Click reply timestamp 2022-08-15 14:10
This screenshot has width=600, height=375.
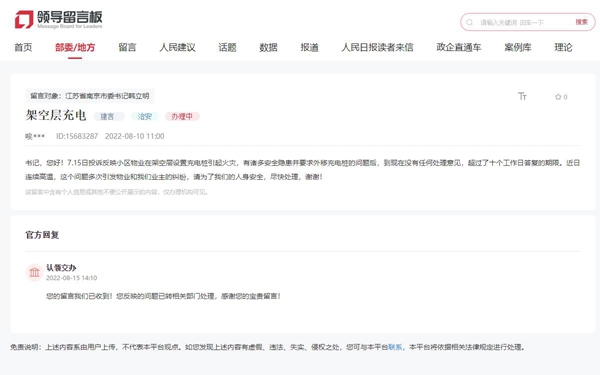(72, 278)
